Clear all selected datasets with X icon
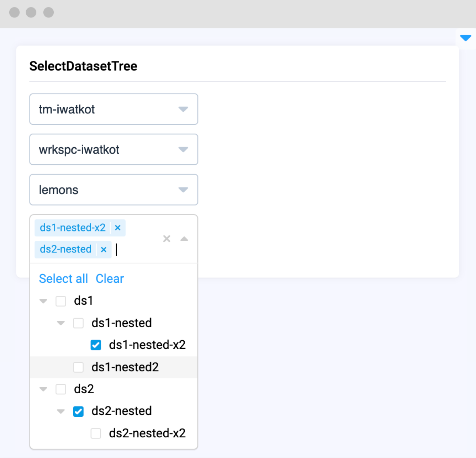 [166, 239]
